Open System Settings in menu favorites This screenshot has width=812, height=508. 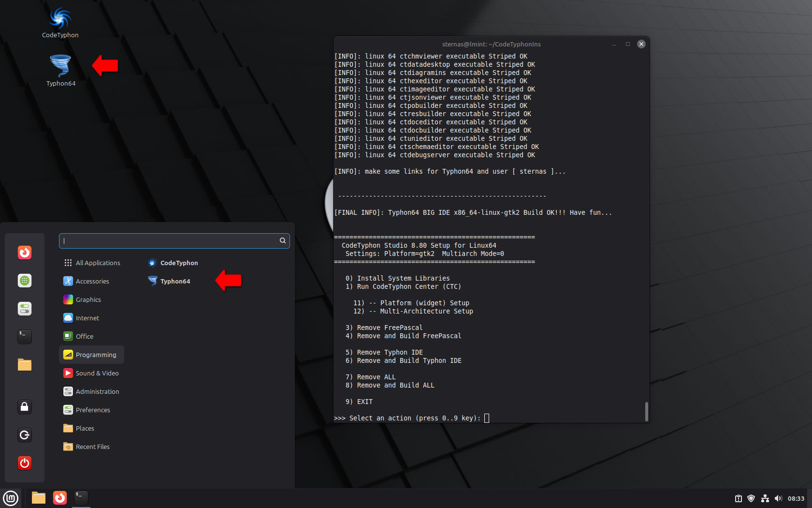click(25, 309)
